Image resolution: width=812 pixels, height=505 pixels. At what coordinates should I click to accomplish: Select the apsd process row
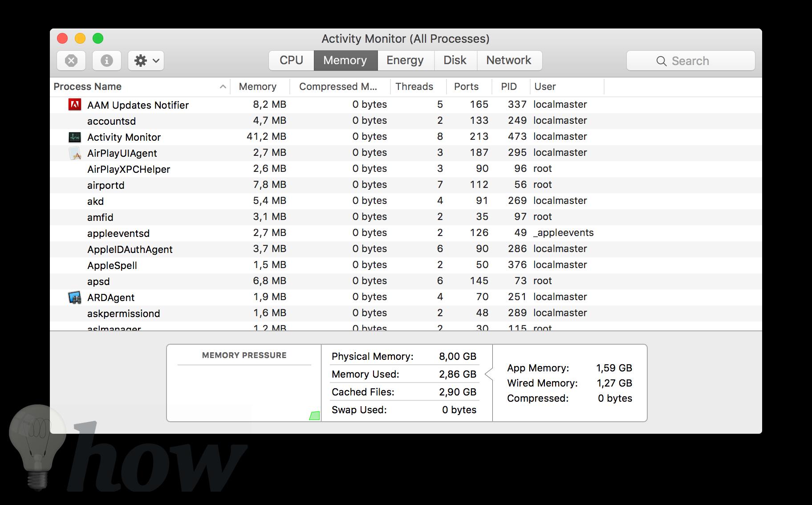pyautogui.click(x=406, y=281)
